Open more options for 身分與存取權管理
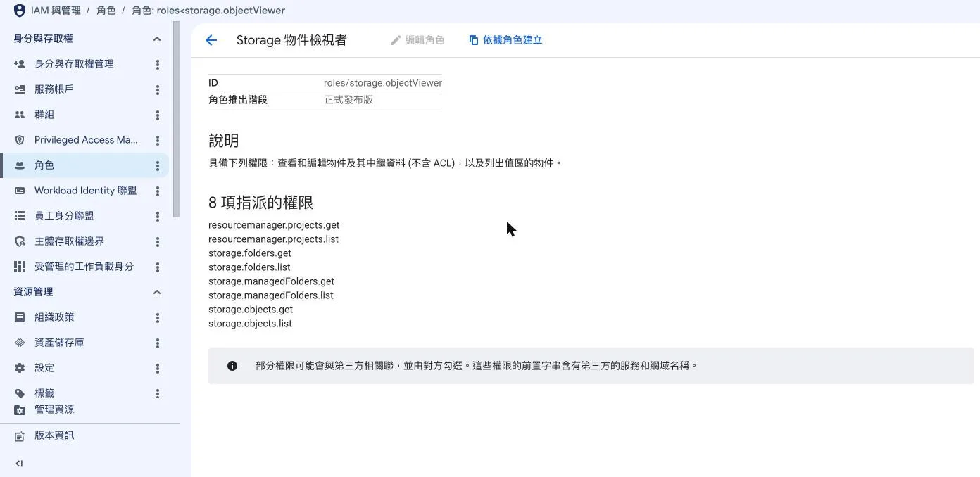This screenshot has width=980, height=477. (158, 64)
